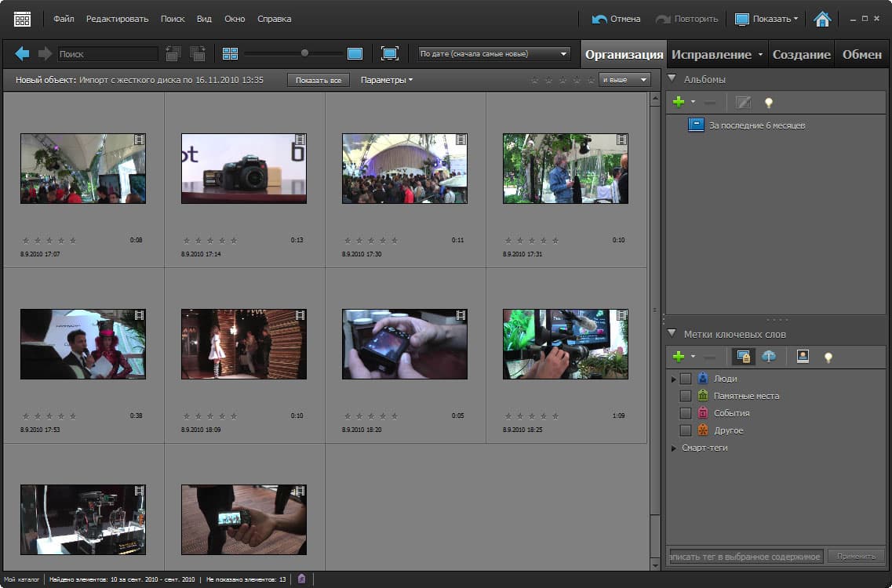Expand the Смарт-теги tree item
The image size is (892, 588).
tap(674, 448)
